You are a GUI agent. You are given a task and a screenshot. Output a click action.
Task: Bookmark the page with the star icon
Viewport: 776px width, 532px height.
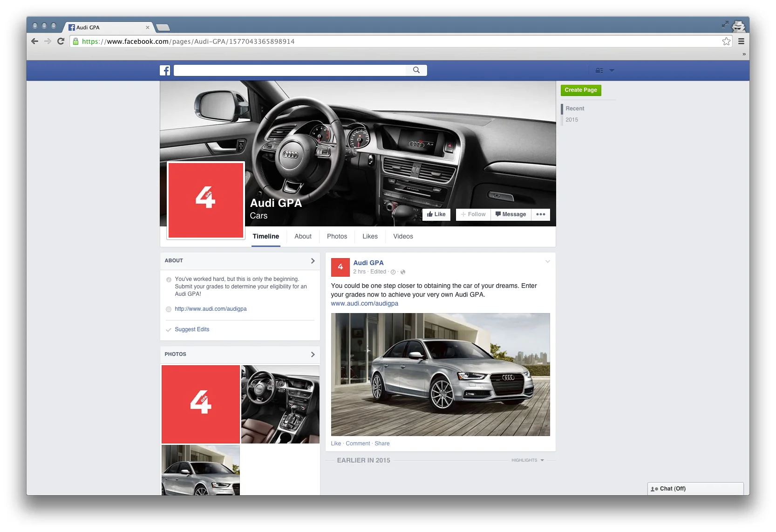[727, 41]
